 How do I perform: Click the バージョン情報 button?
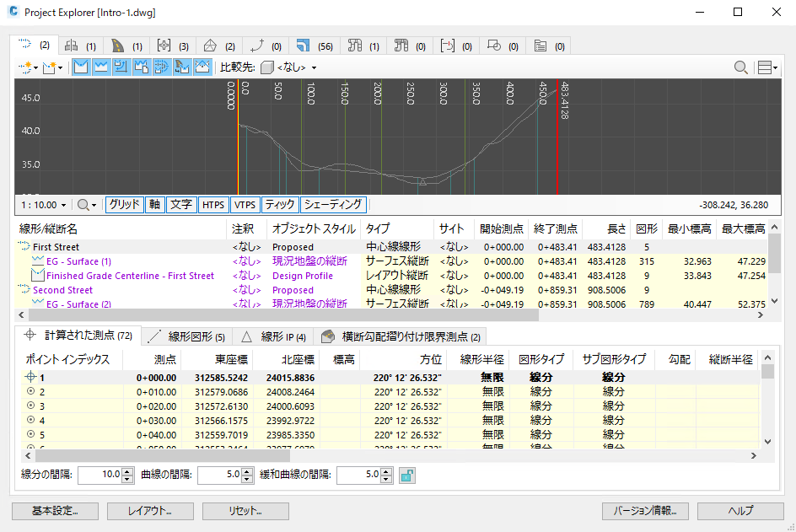coord(645,511)
